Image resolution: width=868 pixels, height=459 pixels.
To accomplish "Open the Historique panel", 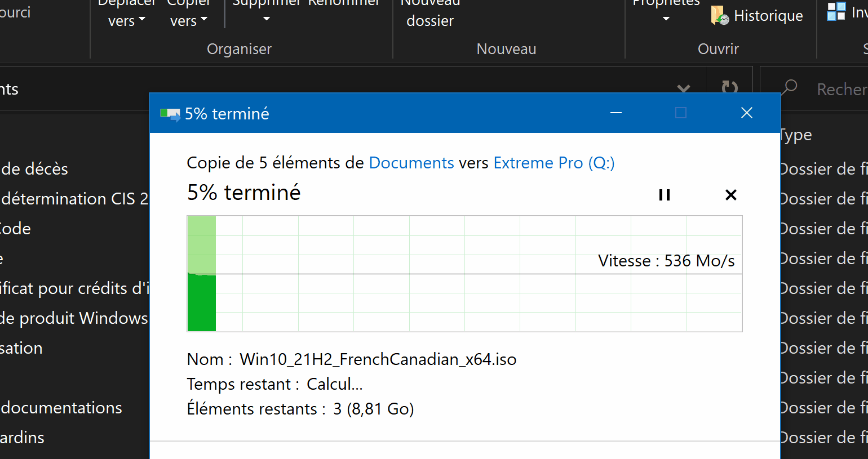I will (758, 15).
